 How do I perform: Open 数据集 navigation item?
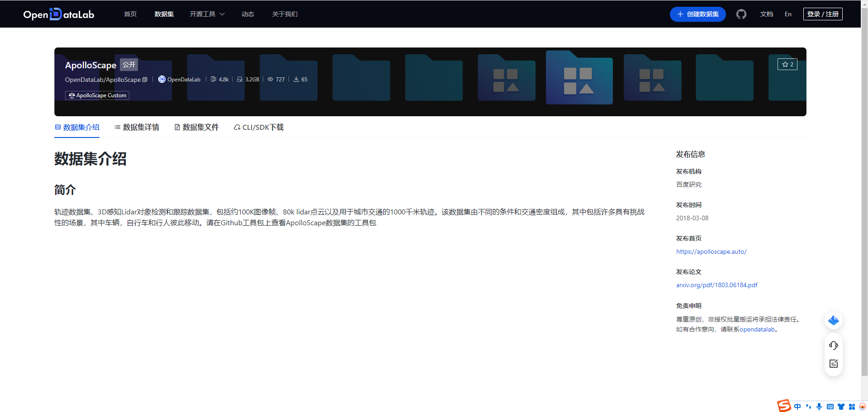(x=164, y=14)
